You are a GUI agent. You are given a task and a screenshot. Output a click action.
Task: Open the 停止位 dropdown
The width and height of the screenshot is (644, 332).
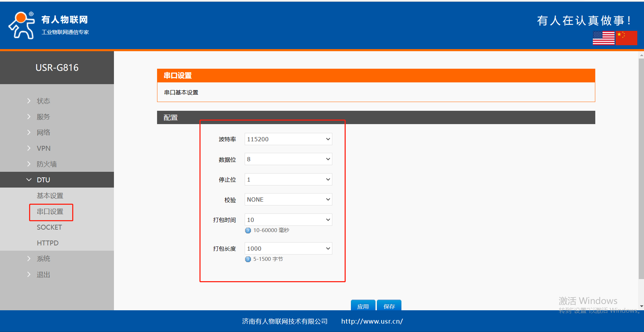(288, 179)
